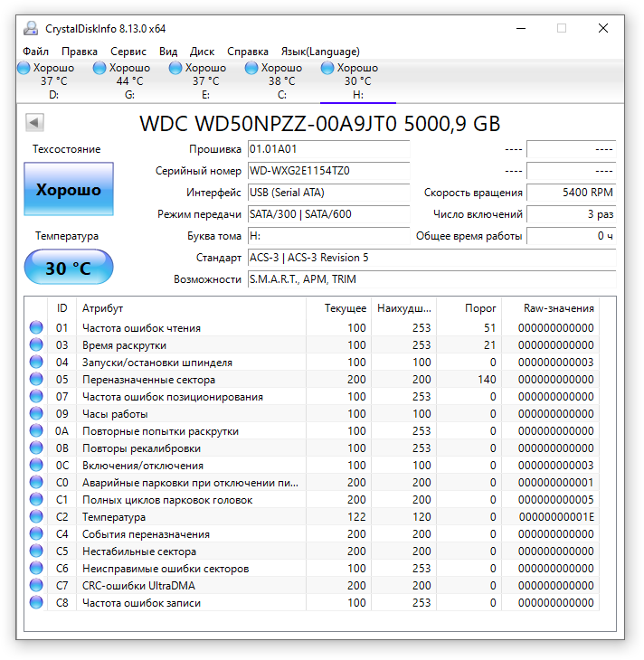Click status orb for attribute 09
The height and width of the screenshot is (660, 644).
36,413
